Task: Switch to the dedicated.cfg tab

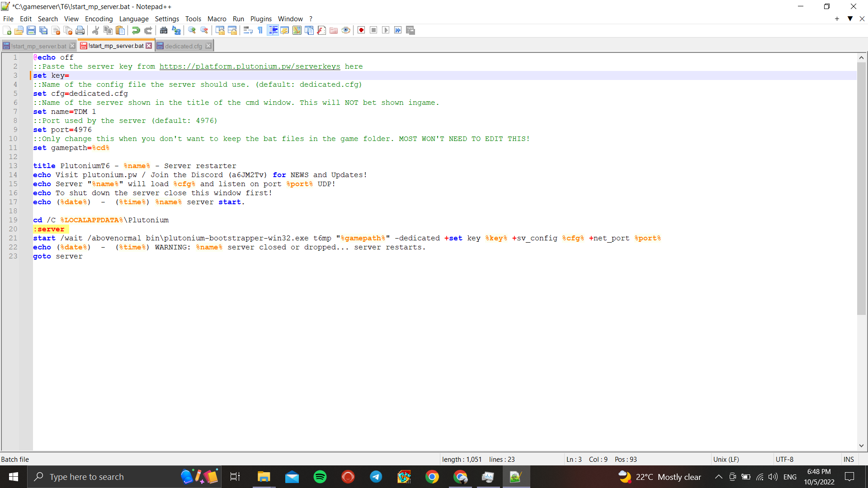Action: 183,46
